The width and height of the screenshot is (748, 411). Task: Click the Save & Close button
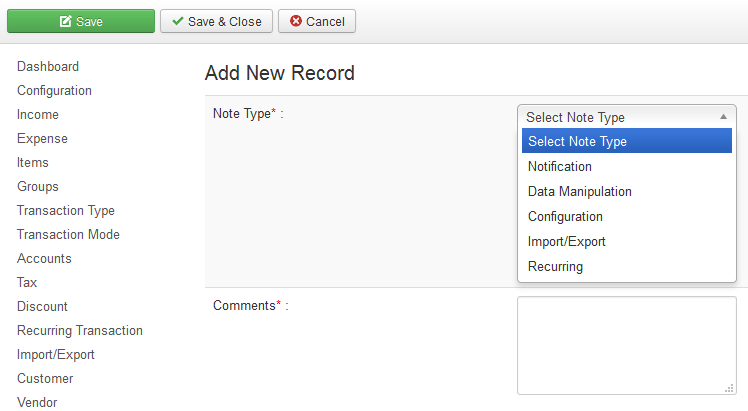(216, 21)
